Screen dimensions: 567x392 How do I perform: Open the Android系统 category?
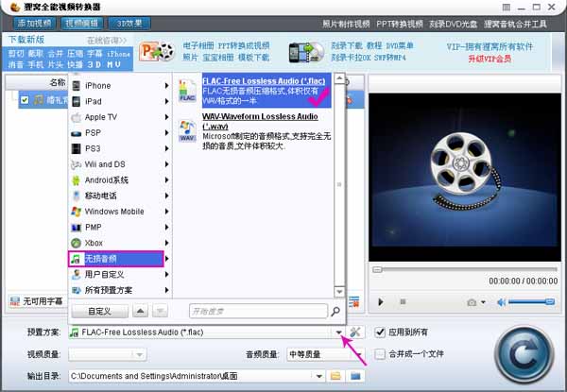tap(120, 179)
